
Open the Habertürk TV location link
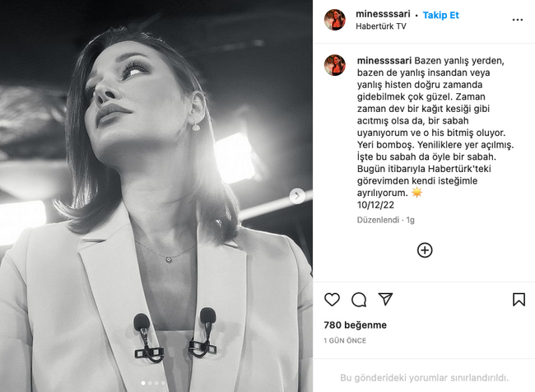(x=380, y=26)
